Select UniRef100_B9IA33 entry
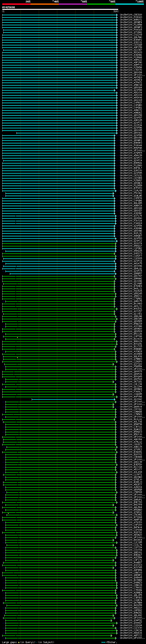Screen dimensions: 146x644 point(131,53)
